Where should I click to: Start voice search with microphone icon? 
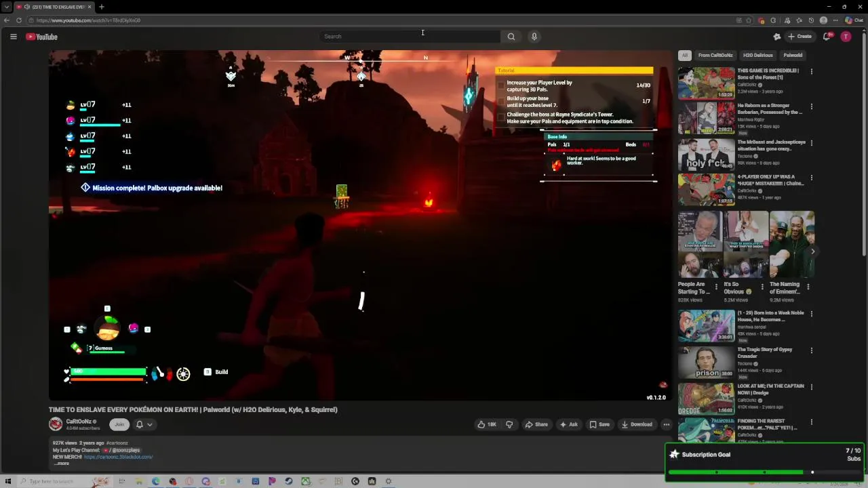[x=534, y=37]
